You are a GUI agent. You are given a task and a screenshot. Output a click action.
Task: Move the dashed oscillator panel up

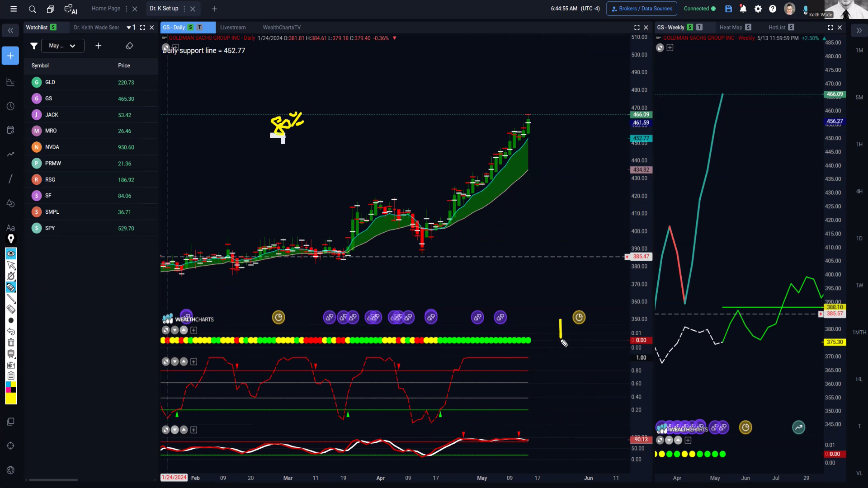pos(184,361)
